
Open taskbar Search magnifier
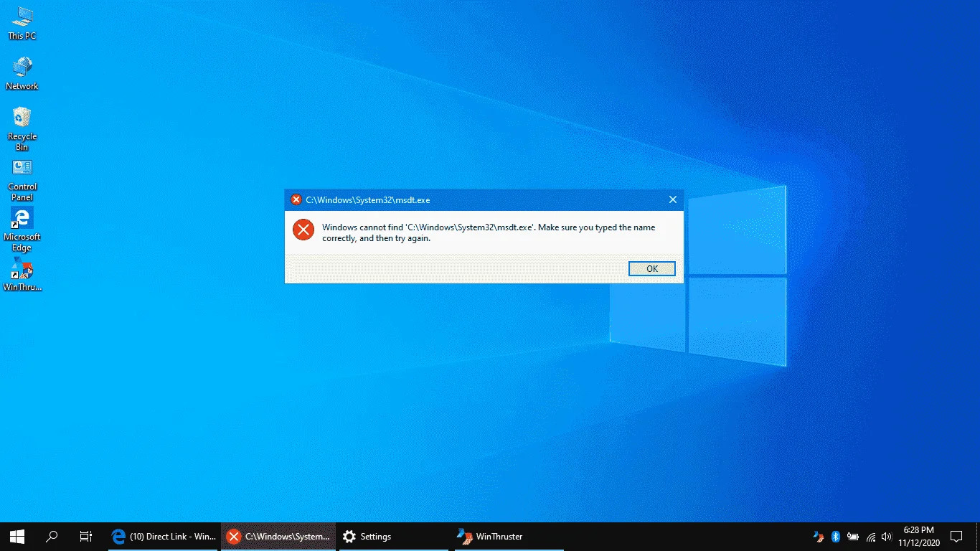52,536
